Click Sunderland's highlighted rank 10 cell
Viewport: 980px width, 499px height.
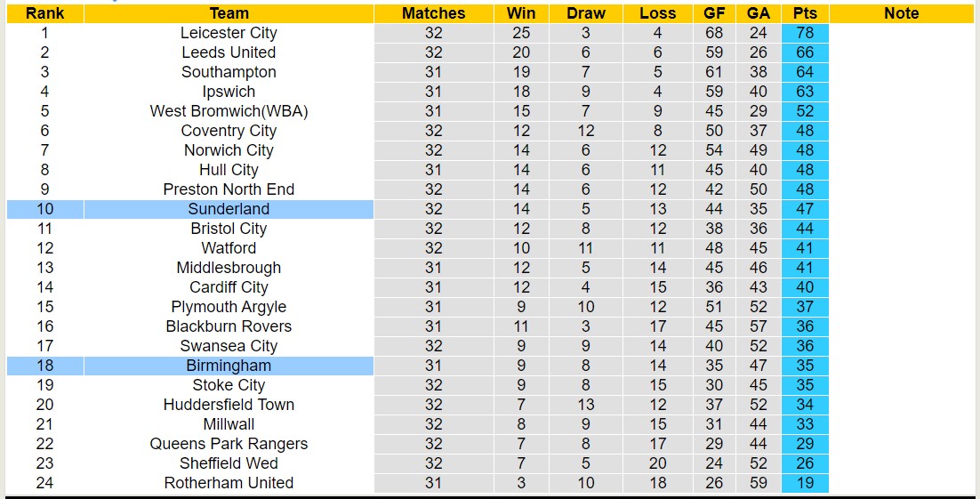44,209
